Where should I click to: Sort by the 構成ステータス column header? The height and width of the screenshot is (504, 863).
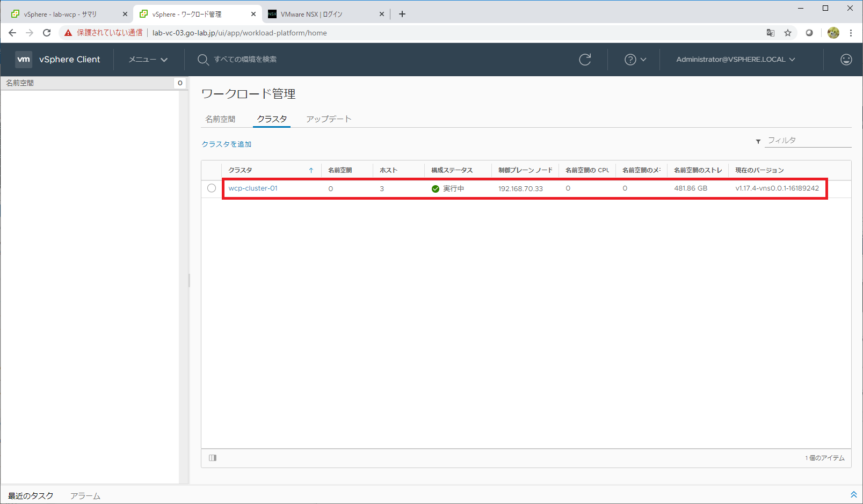[452, 170]
